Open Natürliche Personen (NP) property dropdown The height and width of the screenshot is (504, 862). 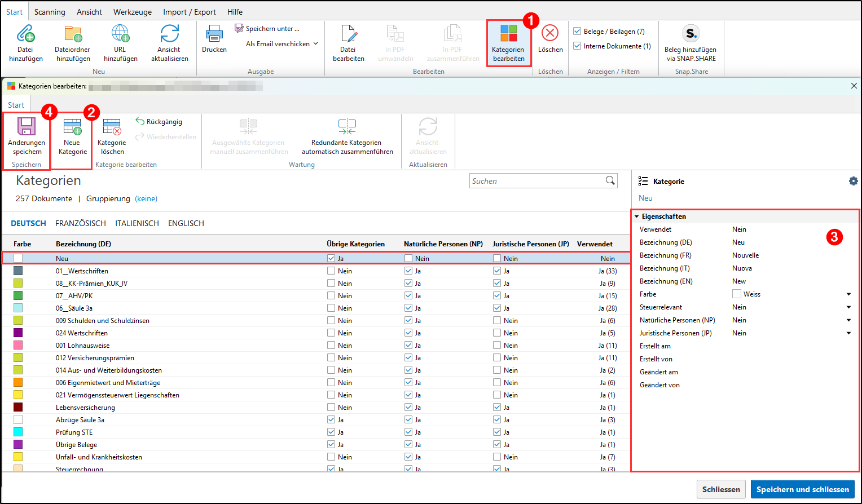coord(848,320)
